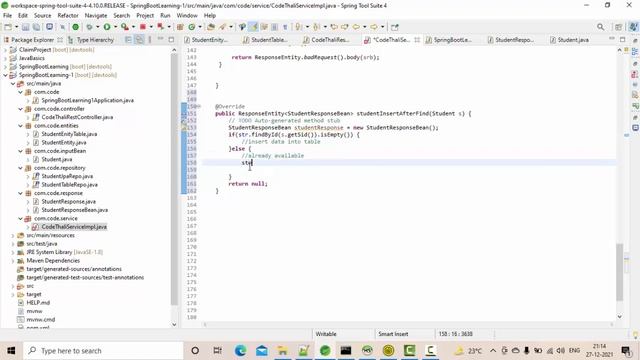Image resolution: width=640 pixels, height=360 pixels.
Task: Expand the Maven Dependencies node
Action: 13,260
